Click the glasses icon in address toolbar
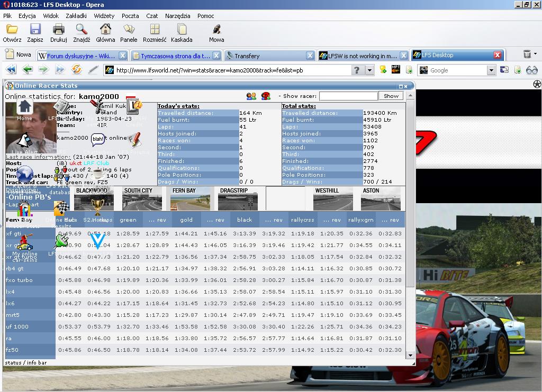The width and height of the screenshot is (542, 392). click(531, 70)
